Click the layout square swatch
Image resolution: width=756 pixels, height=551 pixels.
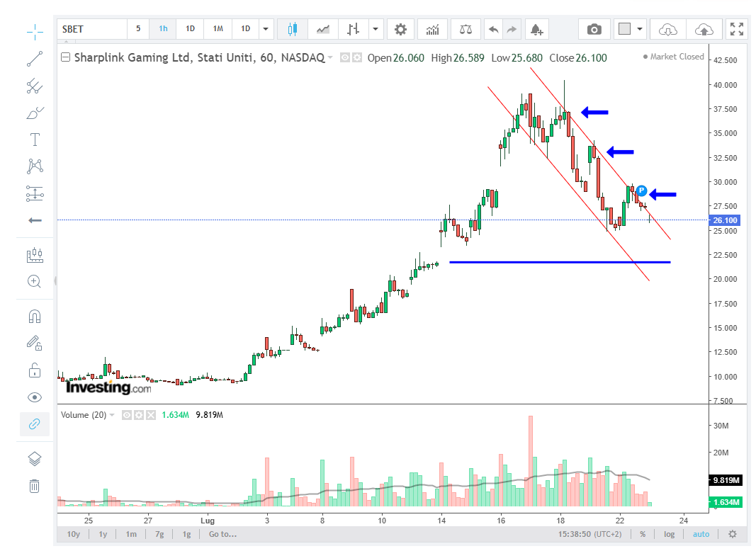tap(624, 29)
